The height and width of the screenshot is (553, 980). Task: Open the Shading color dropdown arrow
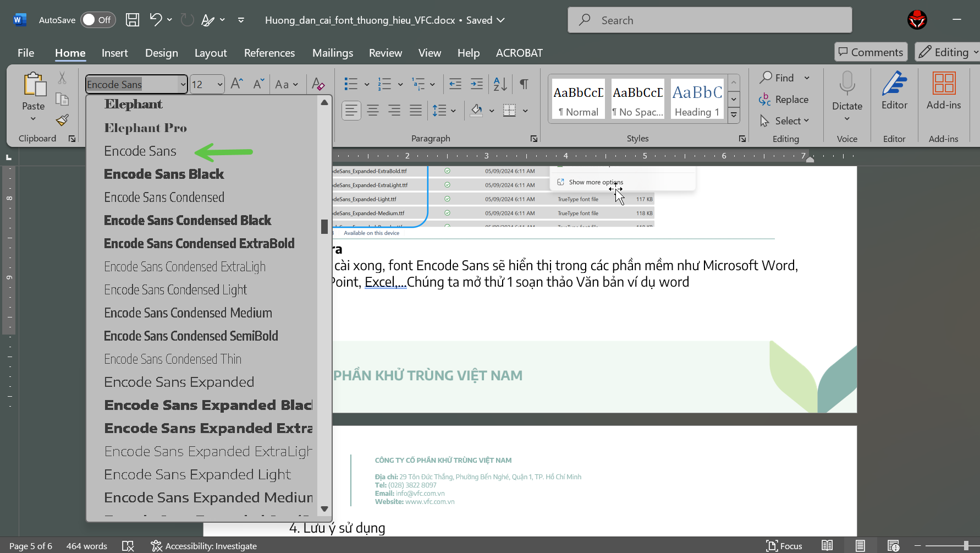(492, 111)
